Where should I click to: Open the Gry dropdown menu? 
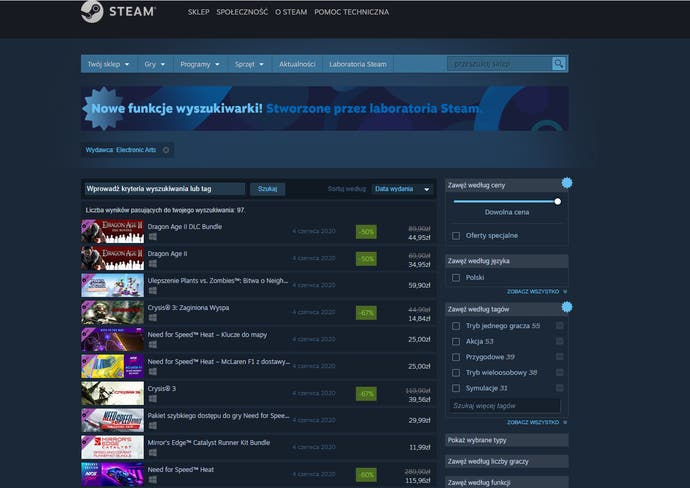(154, 64)
